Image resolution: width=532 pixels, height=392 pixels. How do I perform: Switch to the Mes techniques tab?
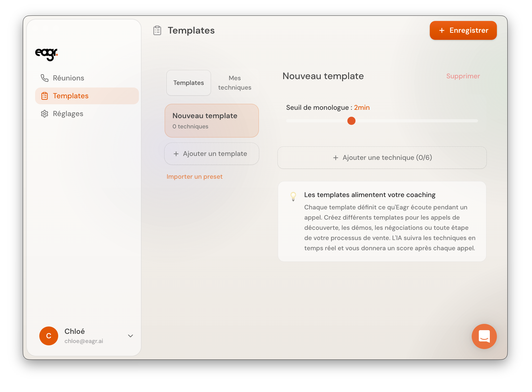[235, 83]
